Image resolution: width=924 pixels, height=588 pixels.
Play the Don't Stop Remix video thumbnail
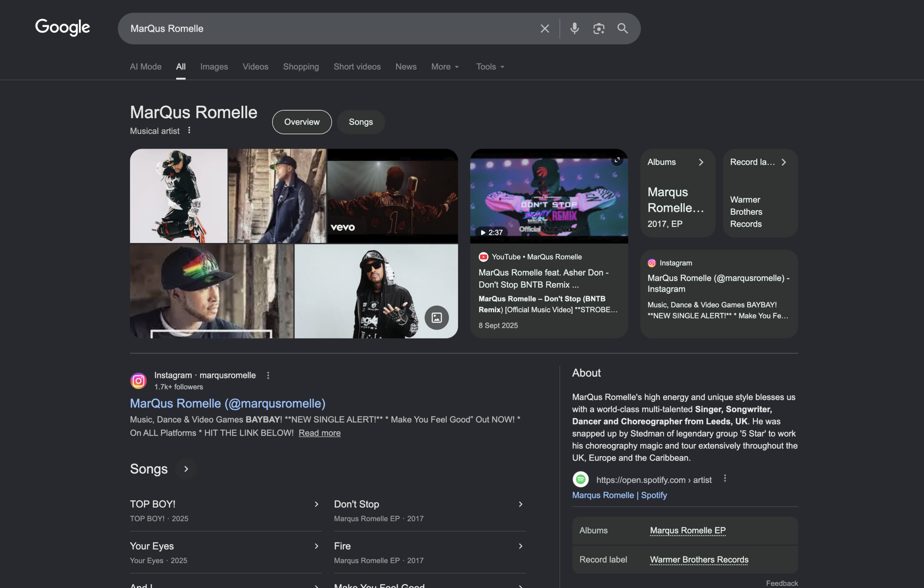(x=549, y=196)
